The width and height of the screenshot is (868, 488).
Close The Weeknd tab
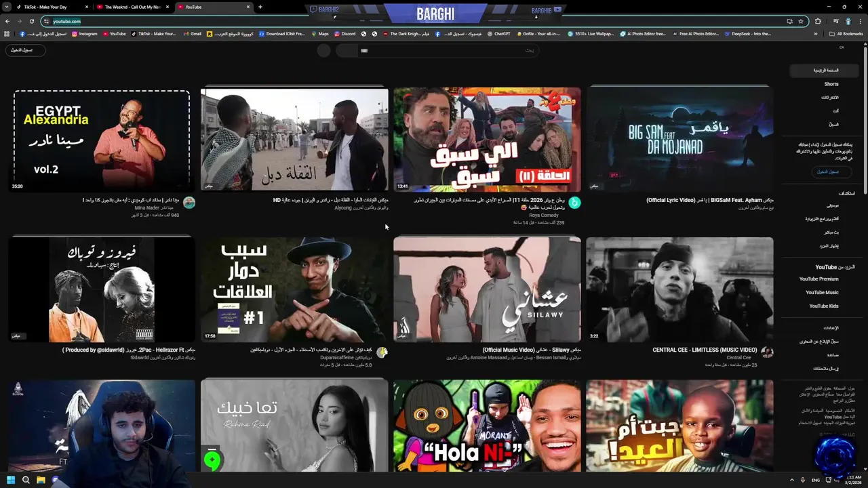(167, 7)
